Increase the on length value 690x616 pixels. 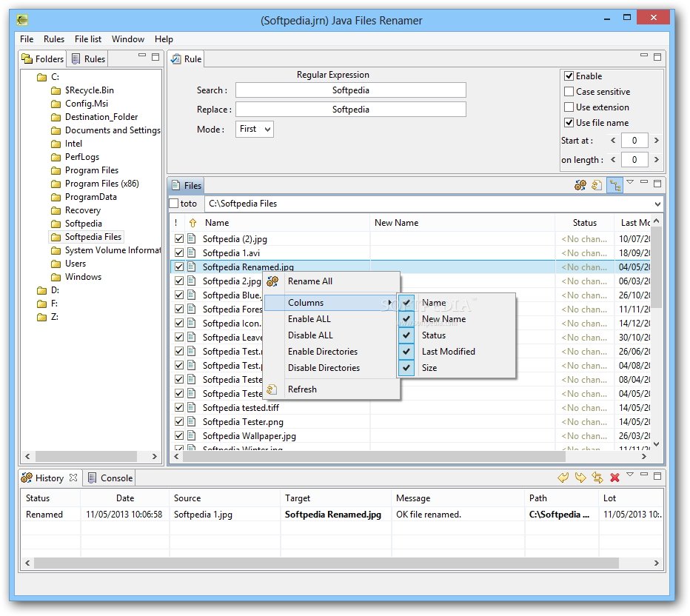(x=657, y=159)
